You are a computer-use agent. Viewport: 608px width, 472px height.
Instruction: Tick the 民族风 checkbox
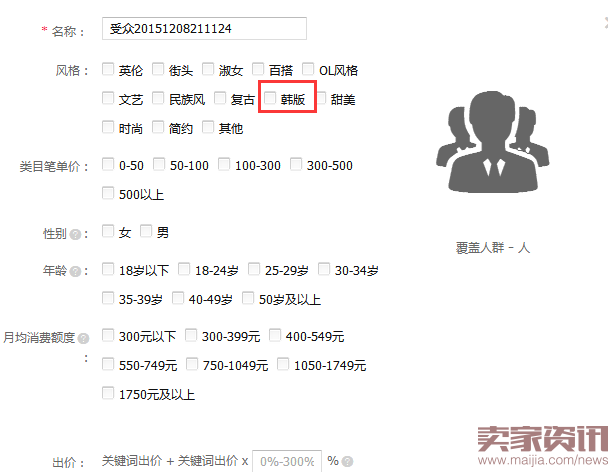(158, 98)
